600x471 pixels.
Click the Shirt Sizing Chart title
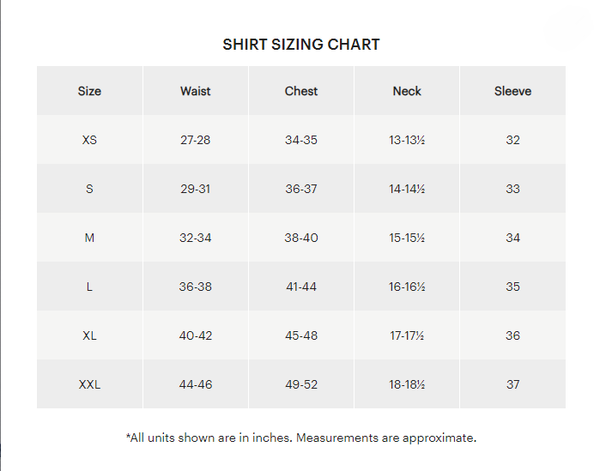click(x=301, y=45)
